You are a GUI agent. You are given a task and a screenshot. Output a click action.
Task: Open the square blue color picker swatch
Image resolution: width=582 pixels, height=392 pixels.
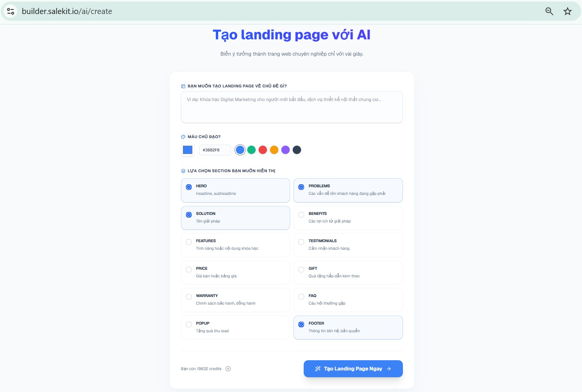coord(188,150)
